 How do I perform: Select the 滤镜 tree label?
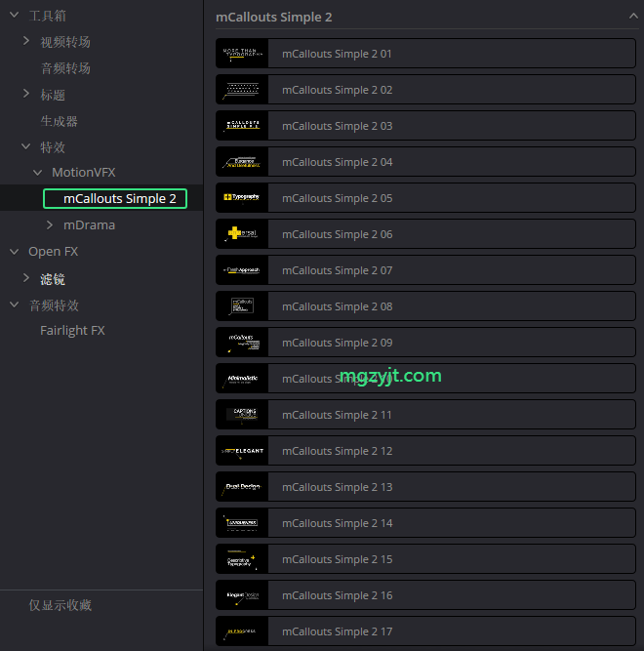coord(53,279)
